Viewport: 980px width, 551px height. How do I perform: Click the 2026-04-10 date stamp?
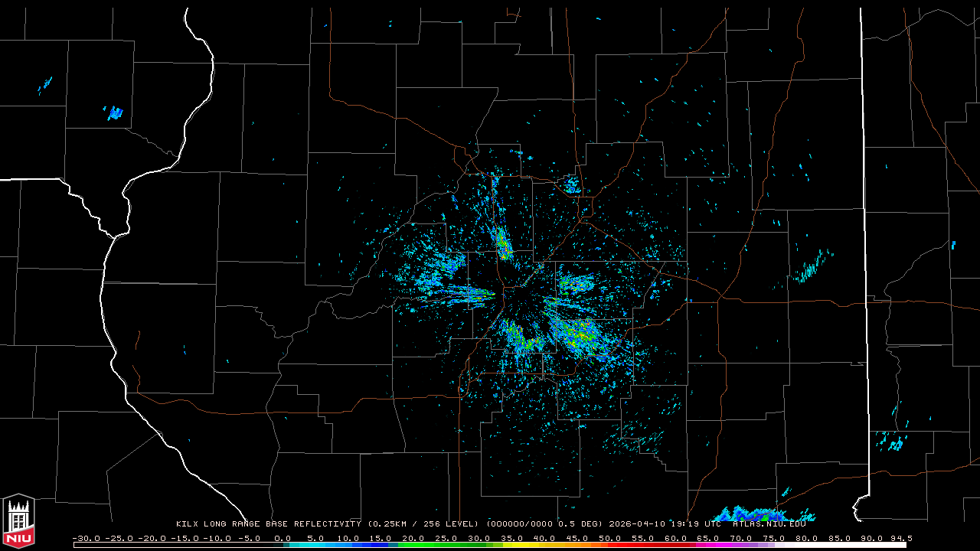coord(637,524)
